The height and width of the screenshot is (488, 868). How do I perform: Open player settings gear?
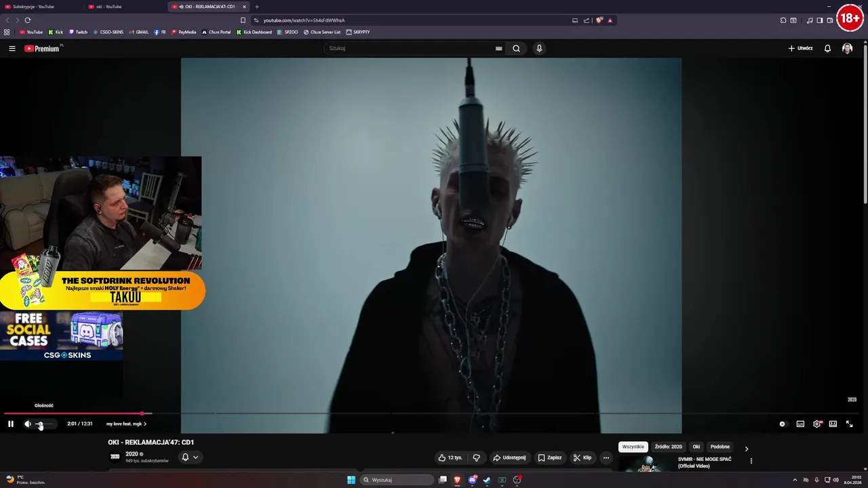(817, 424)
